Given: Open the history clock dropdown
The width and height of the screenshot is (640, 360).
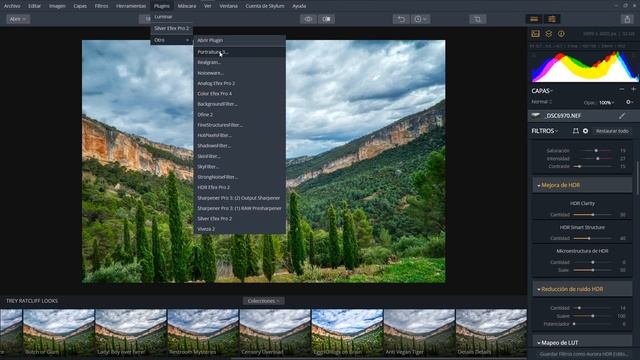Looking at the screenshot, I should click(420, 19).
